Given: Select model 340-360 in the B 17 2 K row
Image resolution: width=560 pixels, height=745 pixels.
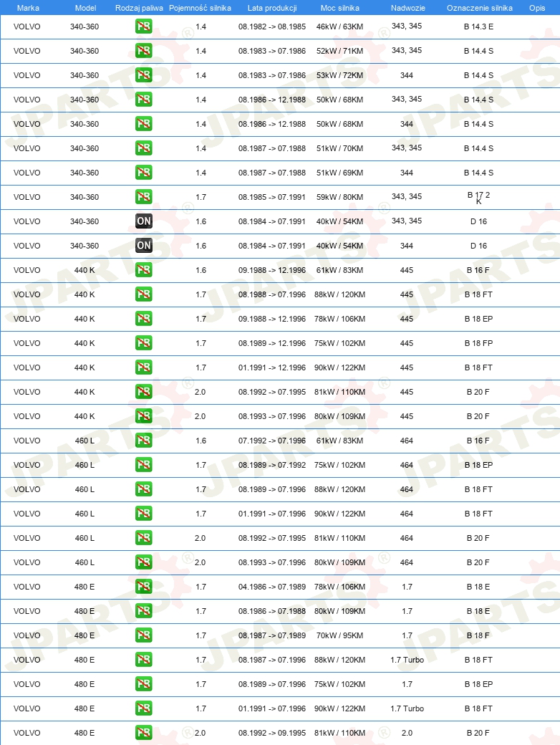Looking at the screenshot, I should point(85,197).
